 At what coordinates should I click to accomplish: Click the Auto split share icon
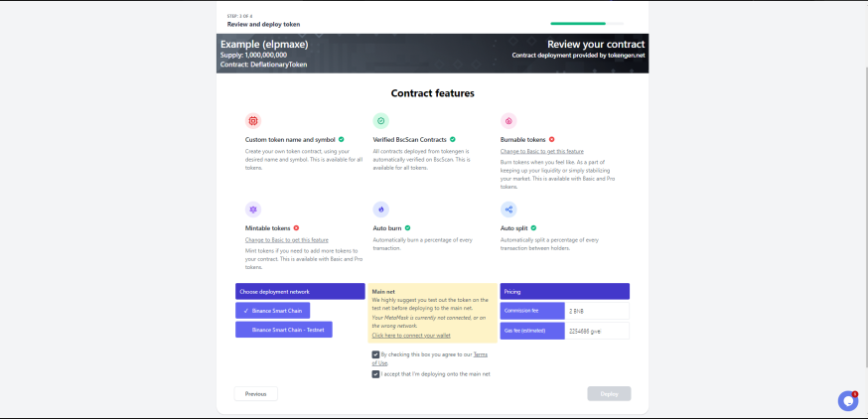tap(508, 209)
